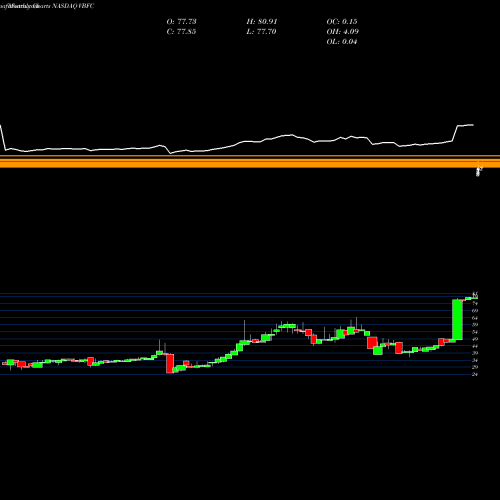Click the 69 price axis label
The height and width of the screenshot is (500, 500).
coord(475,311)
